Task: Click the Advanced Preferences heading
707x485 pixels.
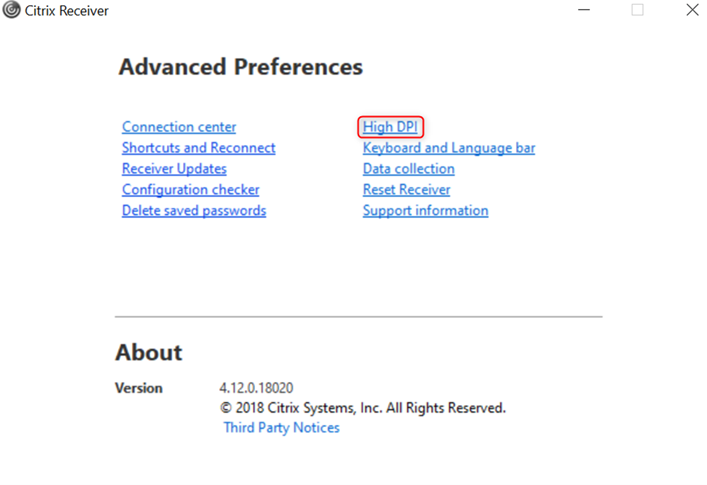Action: click(241, 67)
